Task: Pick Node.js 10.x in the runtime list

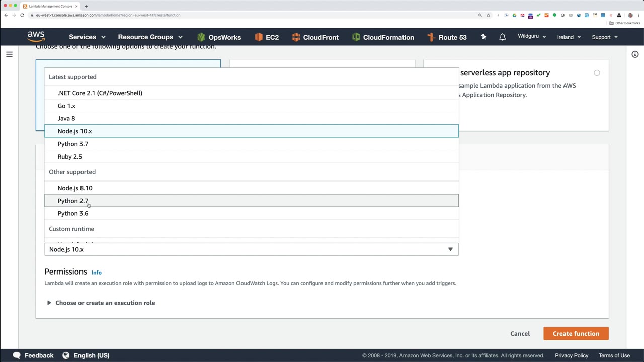Action: [x=252, y=131]
